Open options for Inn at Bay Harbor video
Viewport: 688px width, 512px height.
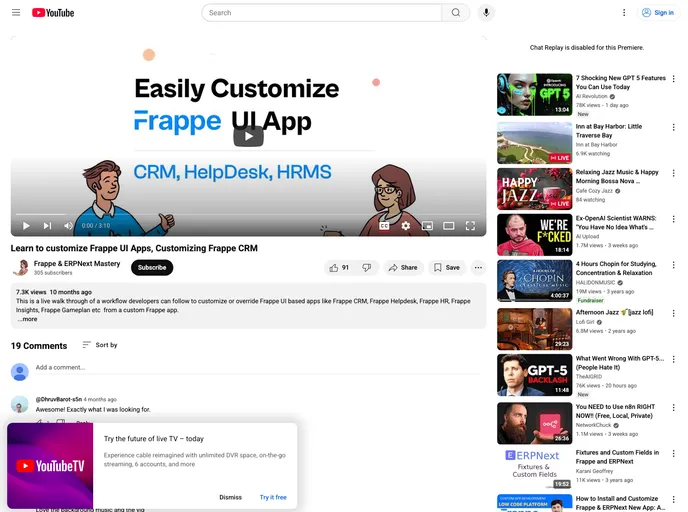pyautogui.click(x=674, y=127)
